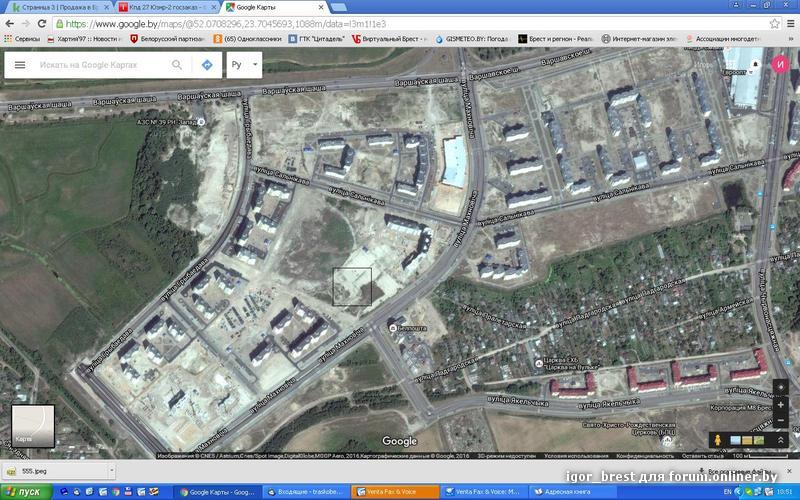This screenshot has width=800, height=500.
Task: Open the ГТК "Цитадель" bookmark
Action: 317,39
